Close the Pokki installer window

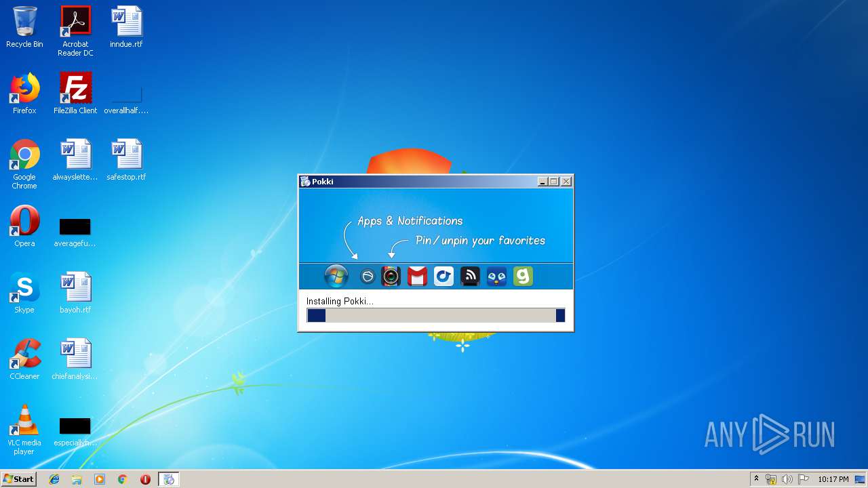566,182
